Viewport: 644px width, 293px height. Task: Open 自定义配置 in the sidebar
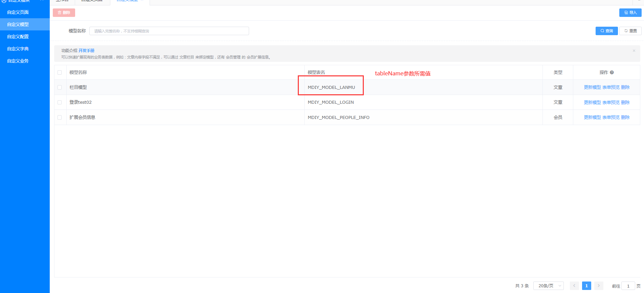pos(18,36)
